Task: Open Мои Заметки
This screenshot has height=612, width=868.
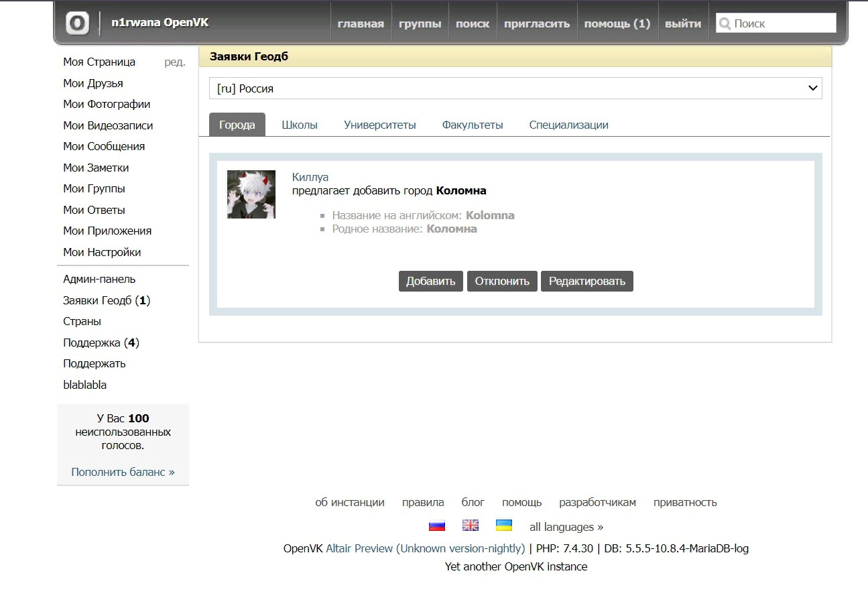Action: tap(96, 168)
